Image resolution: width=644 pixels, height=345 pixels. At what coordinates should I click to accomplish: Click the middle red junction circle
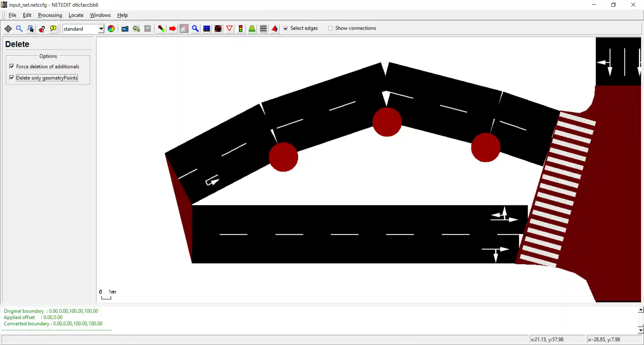point(387,122)
